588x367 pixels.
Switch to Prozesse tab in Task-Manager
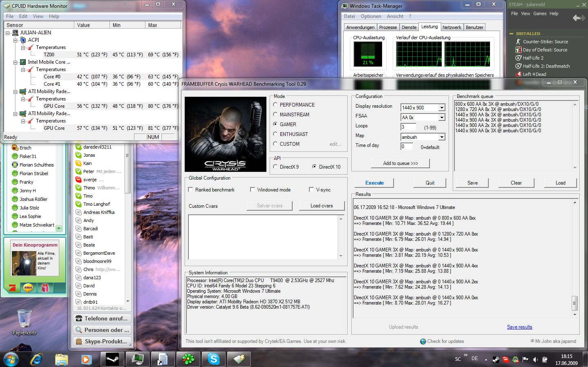coord(388,27)
